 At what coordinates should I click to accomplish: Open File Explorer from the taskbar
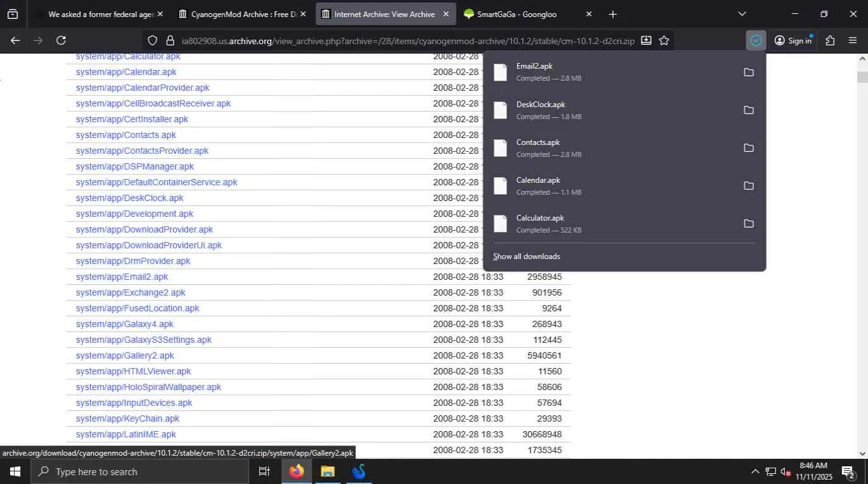point(327,471)
